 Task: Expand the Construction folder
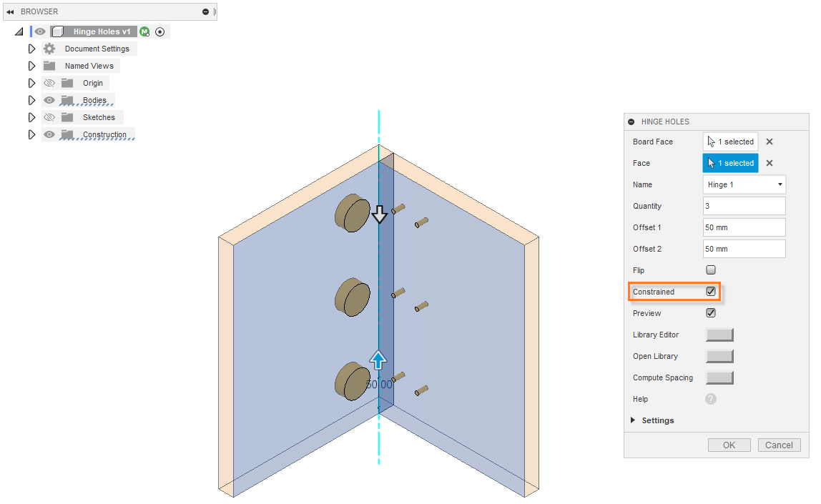tap(31, 134)
